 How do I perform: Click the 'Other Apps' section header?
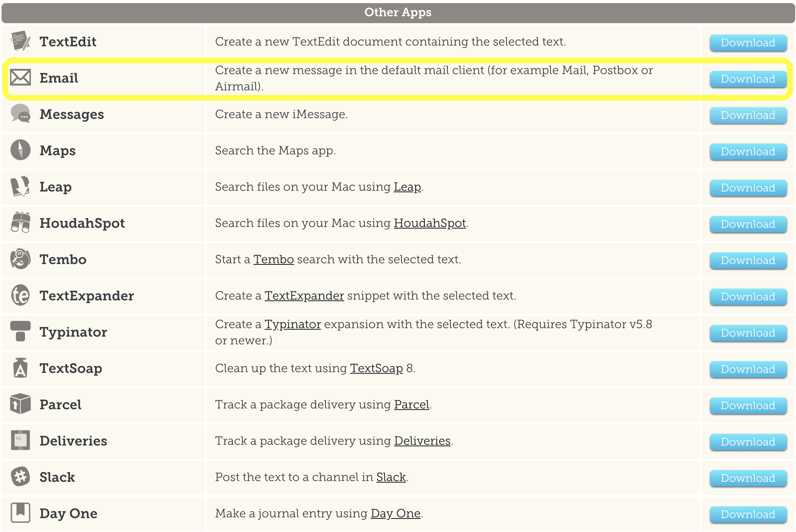point(398,12)
